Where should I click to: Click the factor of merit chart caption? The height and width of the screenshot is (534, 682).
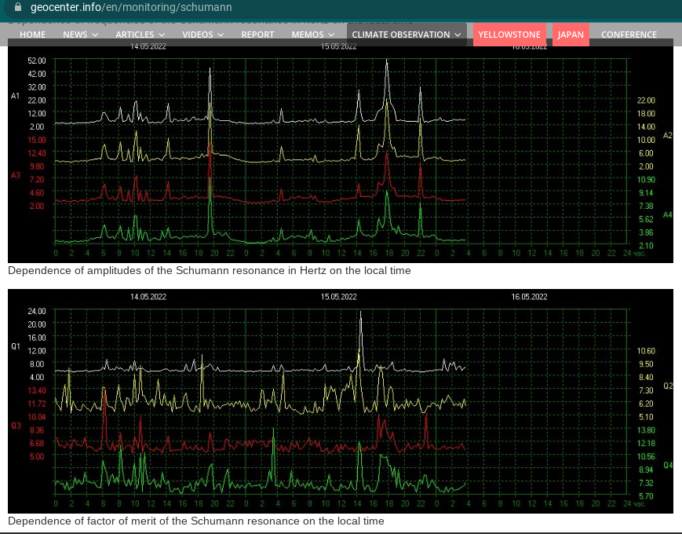(196, 521)
